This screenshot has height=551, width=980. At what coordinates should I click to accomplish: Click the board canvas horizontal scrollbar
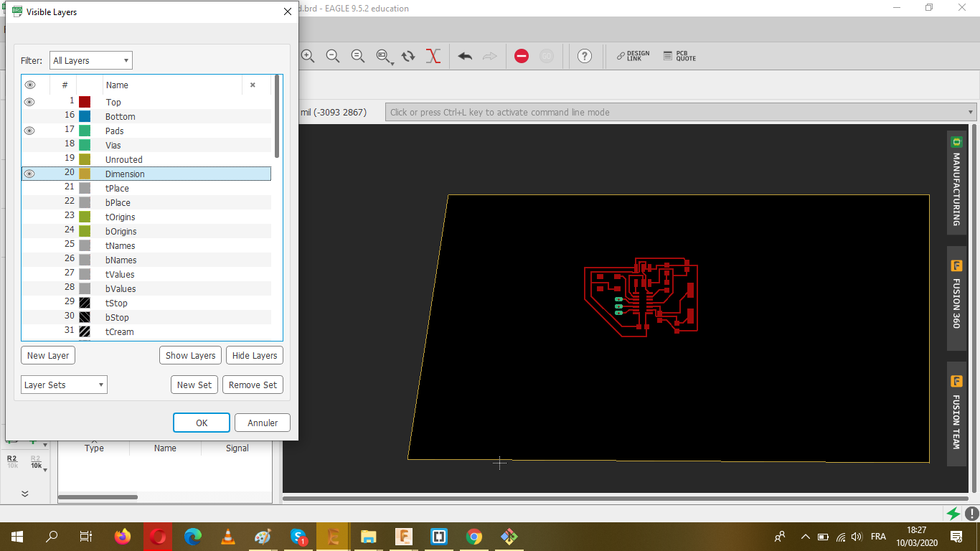coord(624,498)
